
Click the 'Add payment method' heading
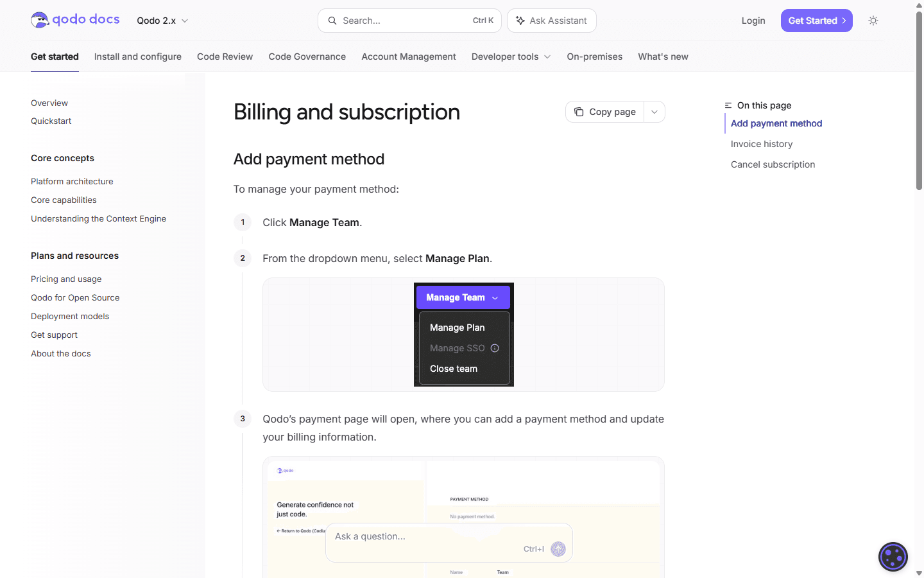pyautogui.click(x=309, y=159)
